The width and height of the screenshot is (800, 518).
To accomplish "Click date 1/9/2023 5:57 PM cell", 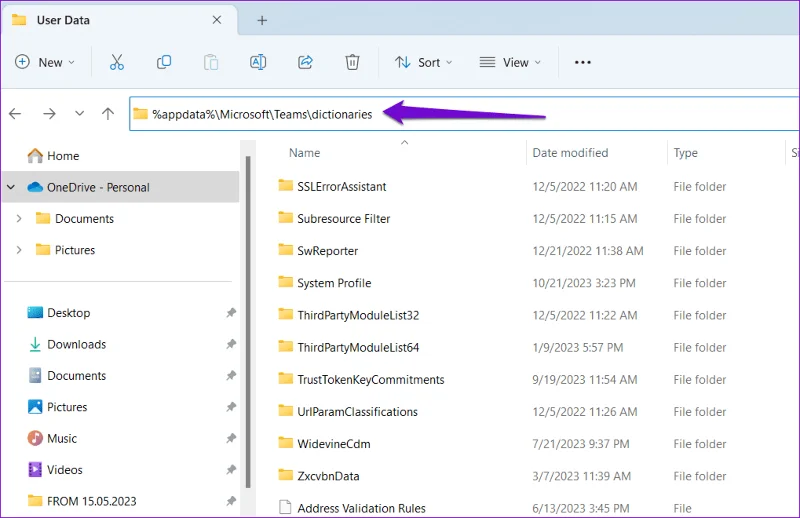I will point(578,348).
